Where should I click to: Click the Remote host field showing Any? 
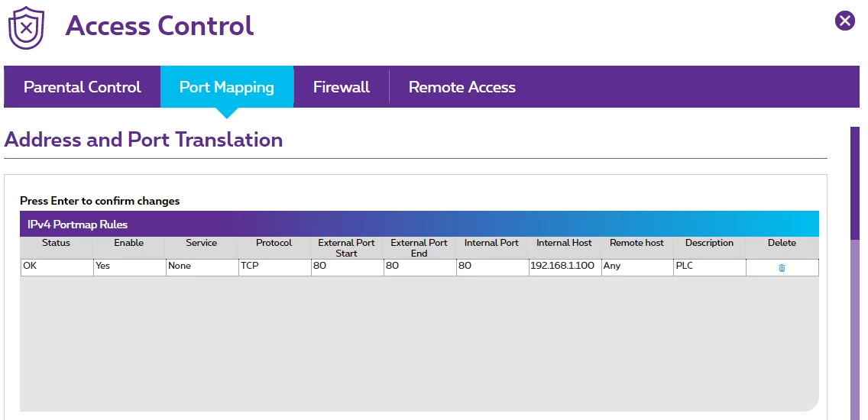636,267
